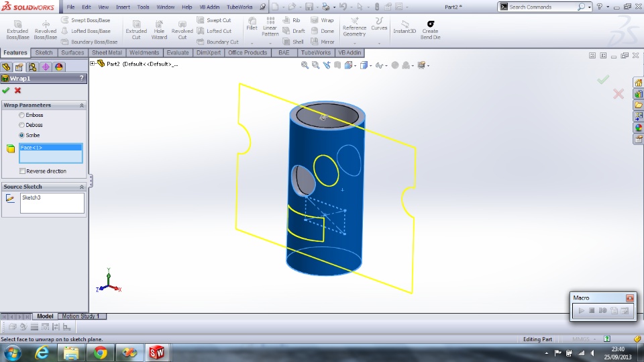The width and height of the screenshot is (644, 362).
Task: Open the Curves tool
Action: pos(379,24)
